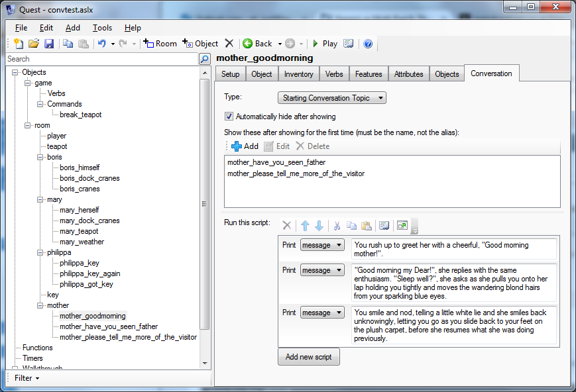576x392 pixels.
Task: Select mary_teapot in the object tree
Action: tap(79, 231)
